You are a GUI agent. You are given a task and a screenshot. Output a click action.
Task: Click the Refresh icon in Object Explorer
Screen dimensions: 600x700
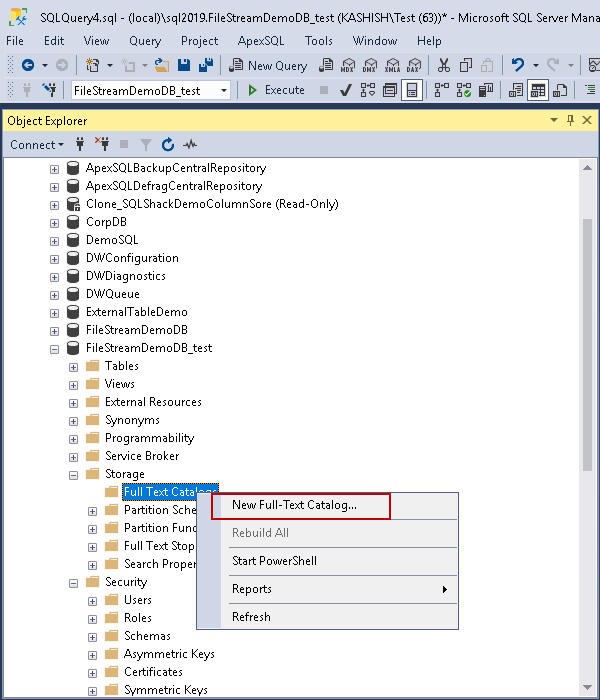click(167, 145)
